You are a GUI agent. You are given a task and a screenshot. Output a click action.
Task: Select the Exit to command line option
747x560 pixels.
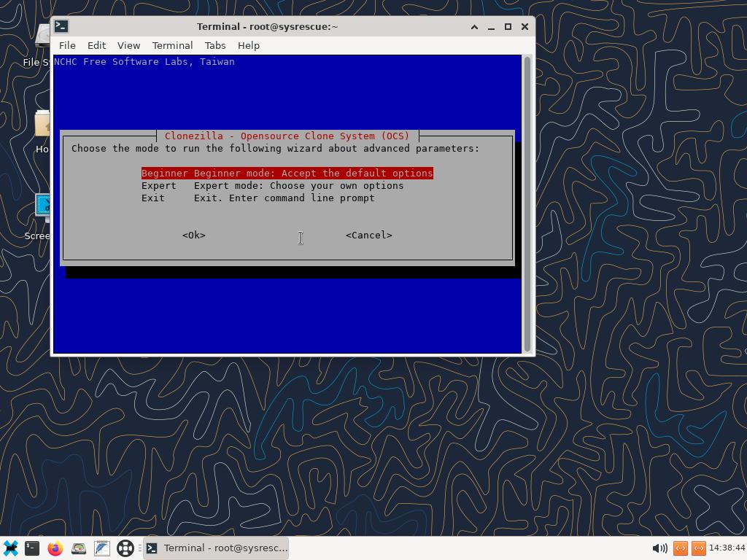tap(258, 198)
